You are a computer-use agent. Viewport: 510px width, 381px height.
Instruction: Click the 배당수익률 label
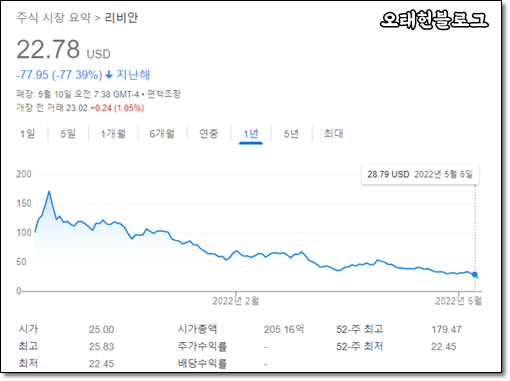tap(202, 364)
